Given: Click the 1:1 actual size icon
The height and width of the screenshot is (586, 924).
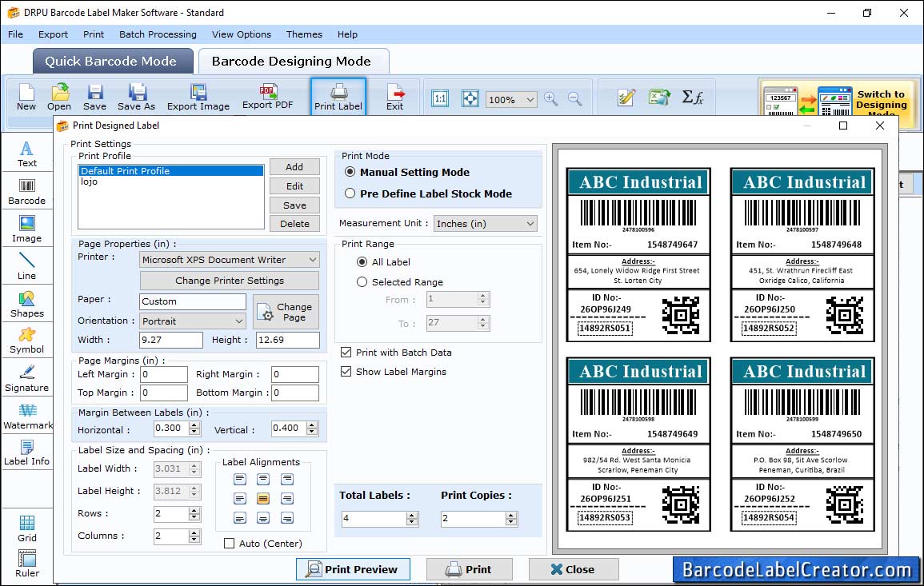Looking at the screenshot, I should point(440,98).
